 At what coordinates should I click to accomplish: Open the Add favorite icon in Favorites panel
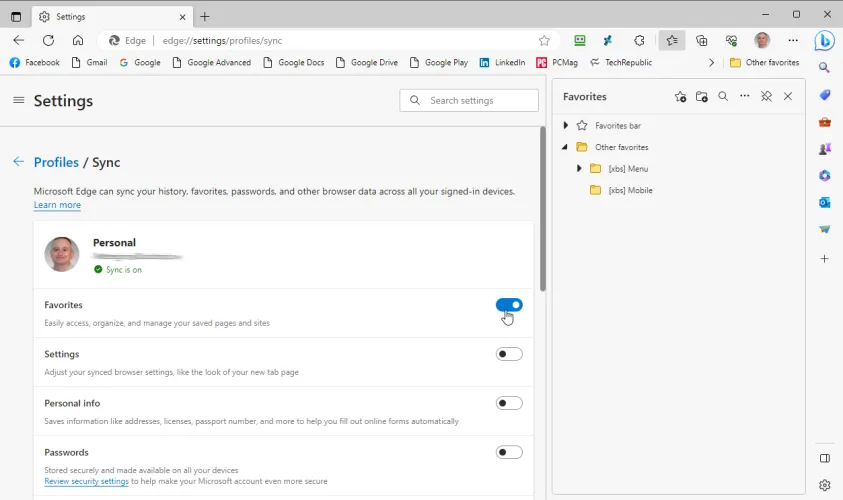click(x=680, y=97)
